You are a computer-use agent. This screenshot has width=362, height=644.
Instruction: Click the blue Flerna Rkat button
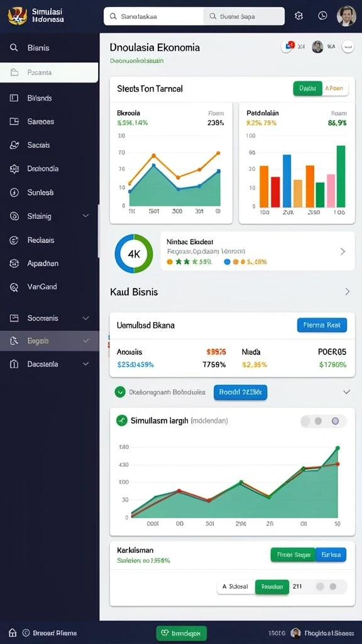coord(322,325)
